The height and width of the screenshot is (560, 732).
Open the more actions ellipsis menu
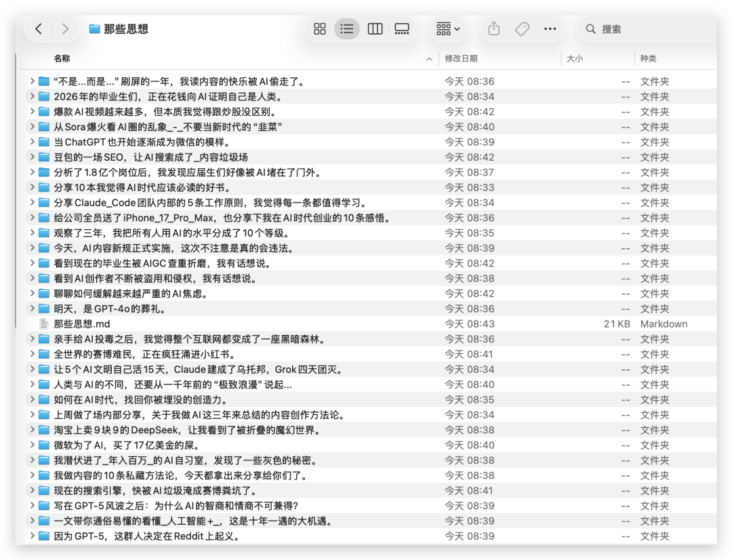click(550, 29)
